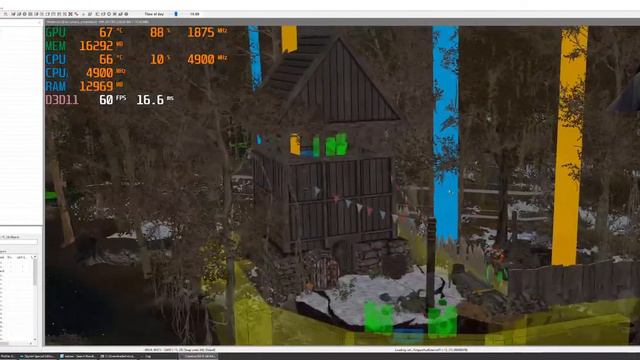Click the "12969" RAM usage value

[96, 86]
